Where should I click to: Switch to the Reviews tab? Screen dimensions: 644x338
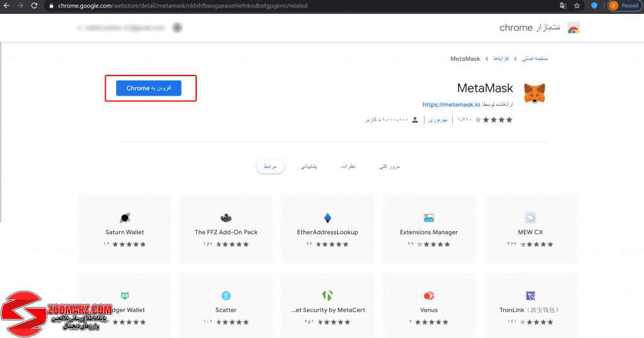[x=348, y=166]
